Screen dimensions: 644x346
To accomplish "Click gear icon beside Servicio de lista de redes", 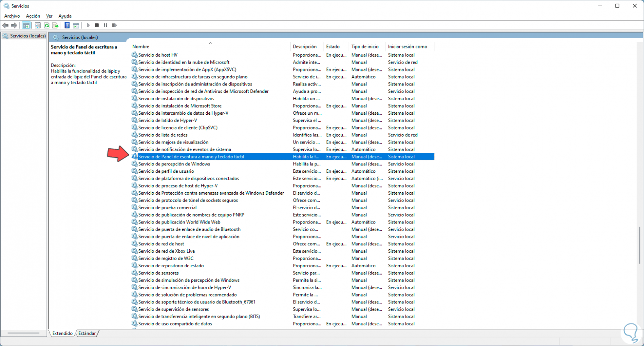I will coord(135,135).
